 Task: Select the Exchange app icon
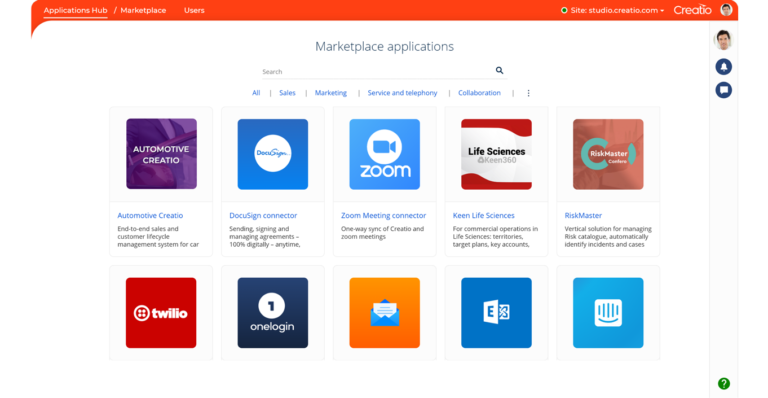[x=496, y=313]
